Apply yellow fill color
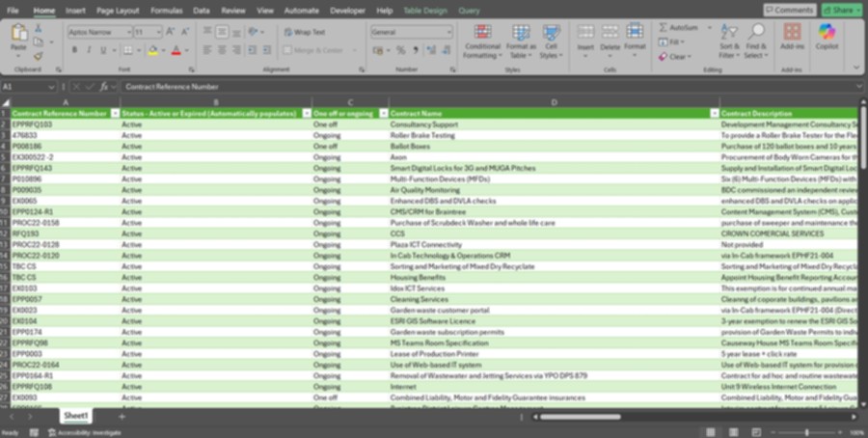 click(152, 50)
